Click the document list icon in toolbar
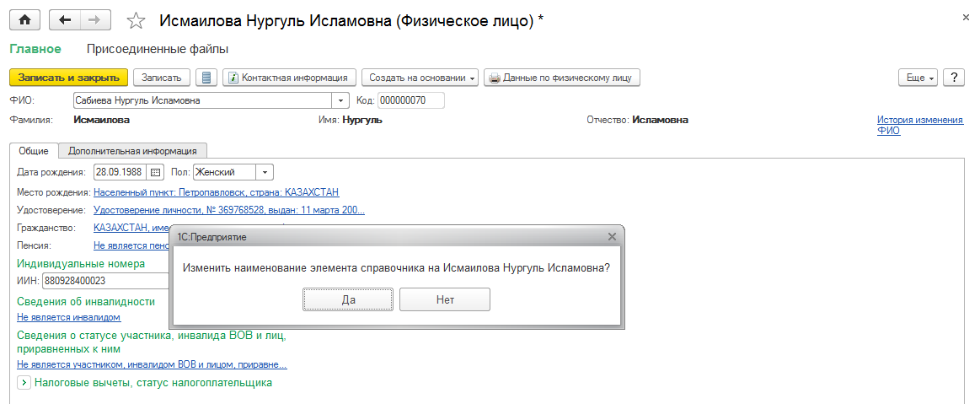 coord(206,78)
